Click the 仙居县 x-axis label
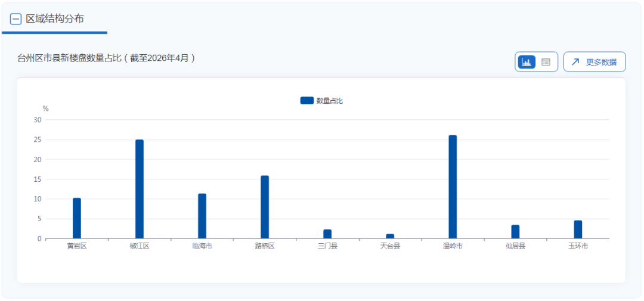 [515, 246]
